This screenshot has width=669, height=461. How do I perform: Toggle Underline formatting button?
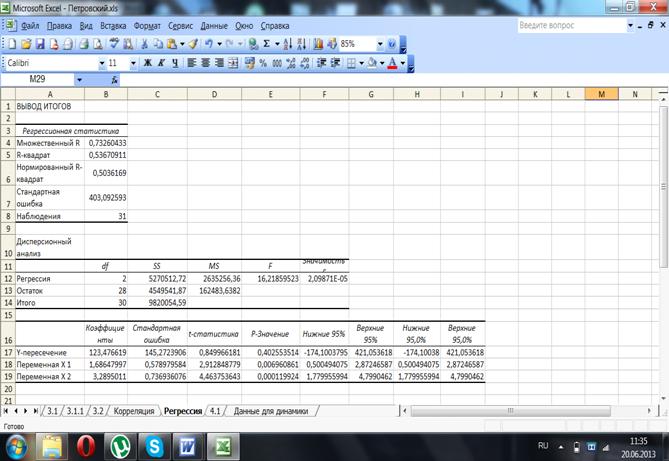[x=174, y=63]
